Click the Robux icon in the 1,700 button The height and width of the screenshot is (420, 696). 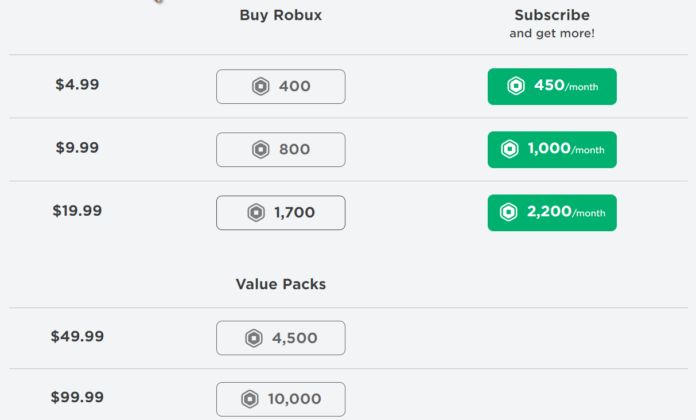[x=255, y=213]
